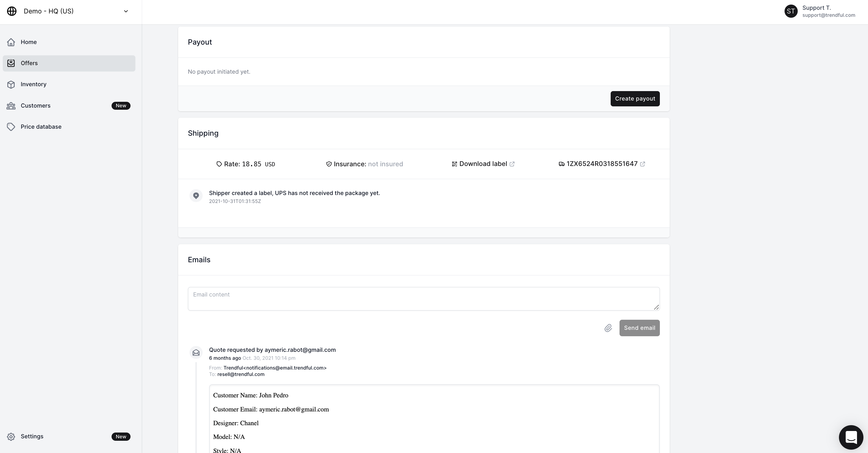Click the shipping truck icon
The width and height of the screenshot is (868, 453).
tap(561, 164)
